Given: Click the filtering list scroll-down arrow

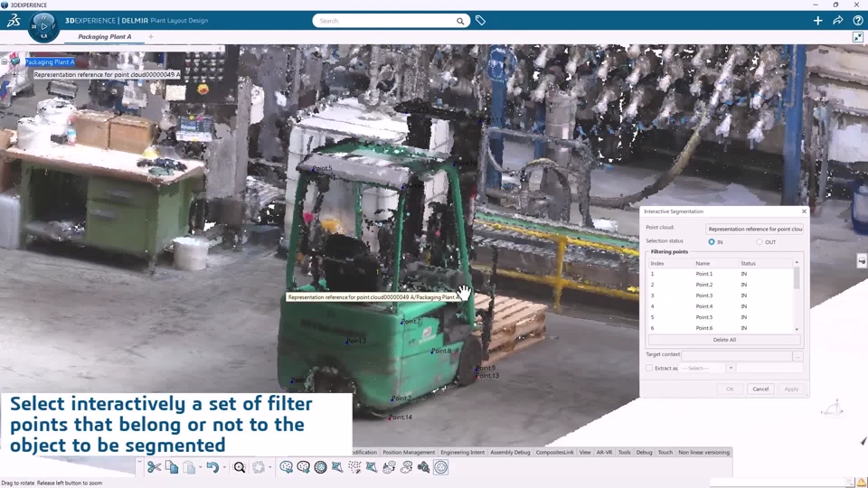Looking at the screenshot, I should [x=797, y=329].
